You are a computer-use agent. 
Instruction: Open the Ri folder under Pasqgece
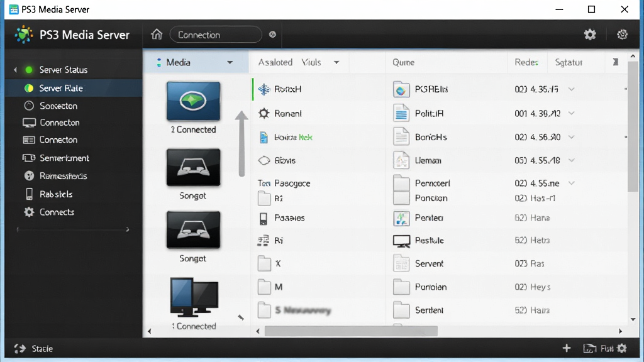pyautogui.click(x=264, y=198)
